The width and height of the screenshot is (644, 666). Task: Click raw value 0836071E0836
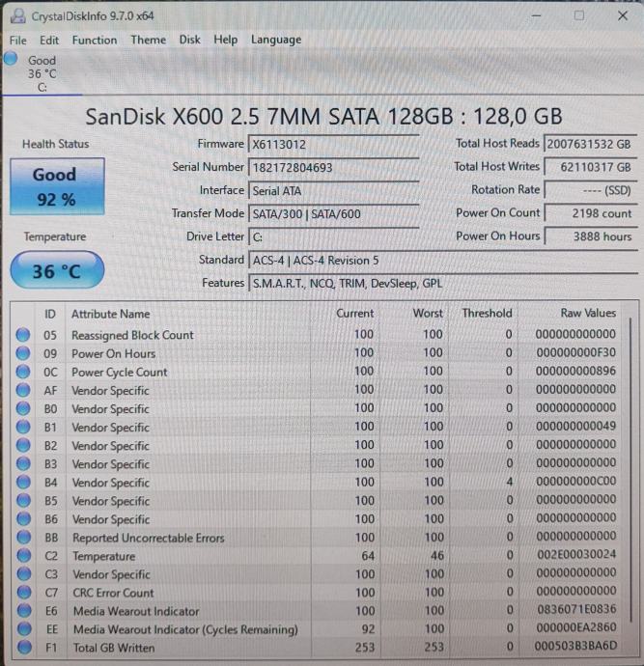click(x=576, y=609)
